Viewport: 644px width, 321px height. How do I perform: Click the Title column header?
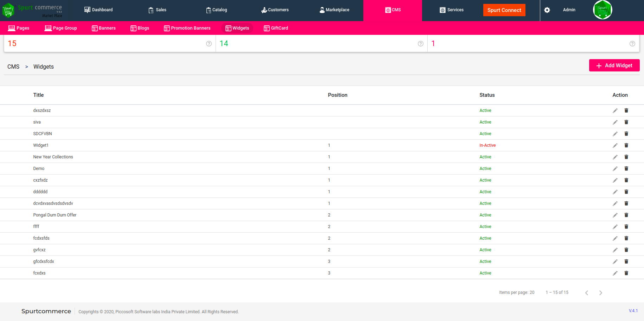click(x=38, y=95)
